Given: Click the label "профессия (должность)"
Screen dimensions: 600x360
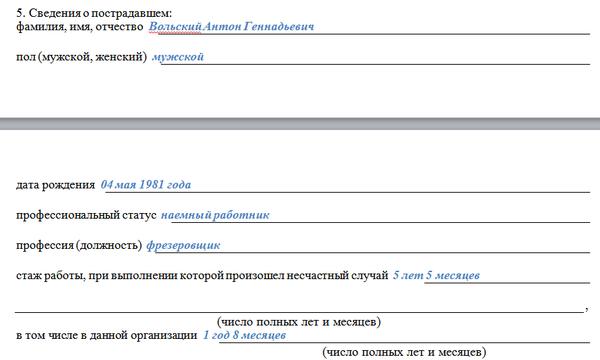Looking at the screenshot, I should point(79,245).
